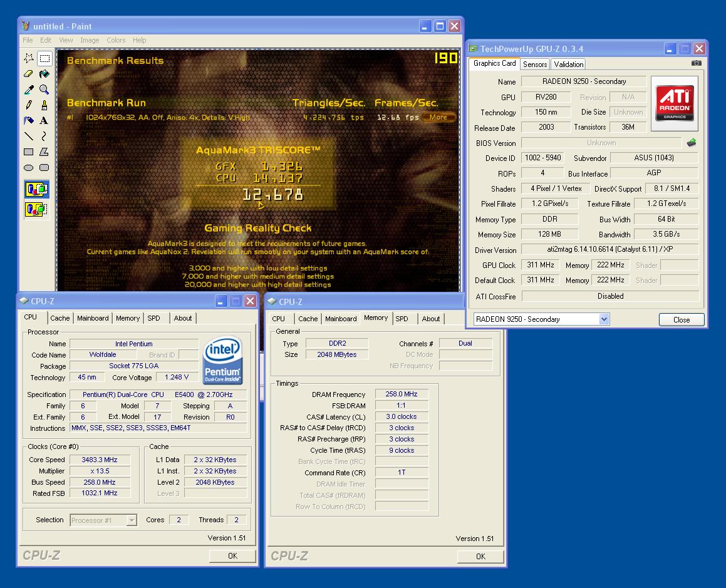
Task: Choose the Fill With Color bucket tool
Action: coord(44,74)
